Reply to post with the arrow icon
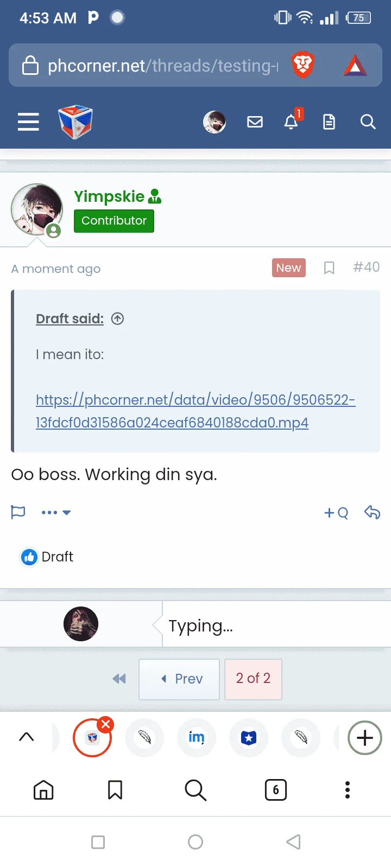Image resolution: width=391 pixels, height=868 pixels. pyautogui.click(x=372, y=512)
